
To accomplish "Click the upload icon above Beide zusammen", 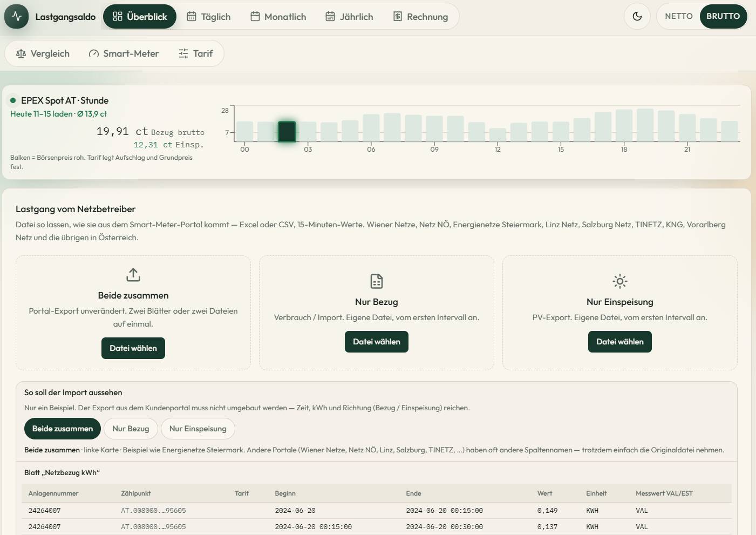I will coord(133,275).
